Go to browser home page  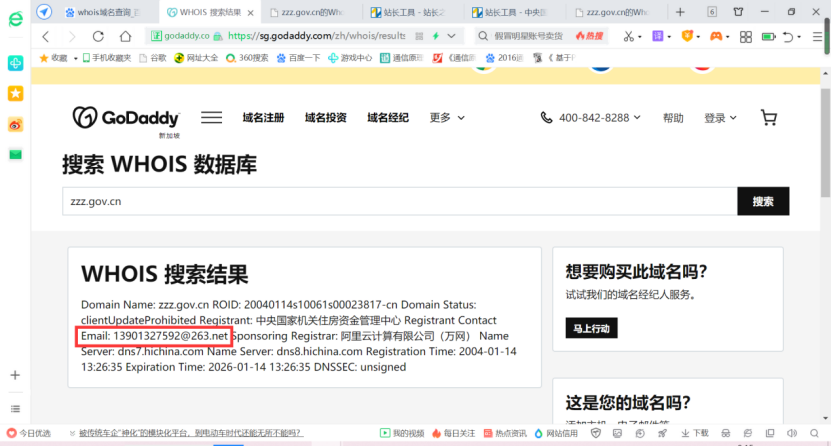click(x=125, y=36)
